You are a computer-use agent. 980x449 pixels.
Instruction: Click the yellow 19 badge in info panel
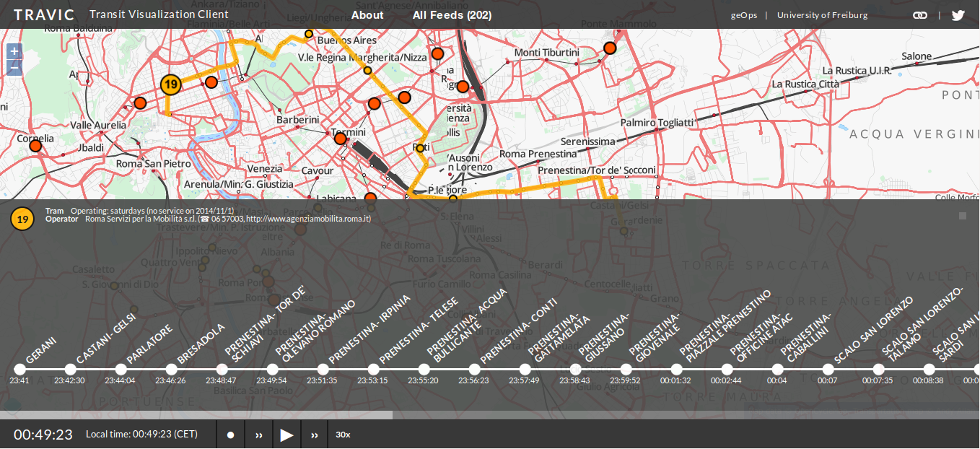pos(22,219)
